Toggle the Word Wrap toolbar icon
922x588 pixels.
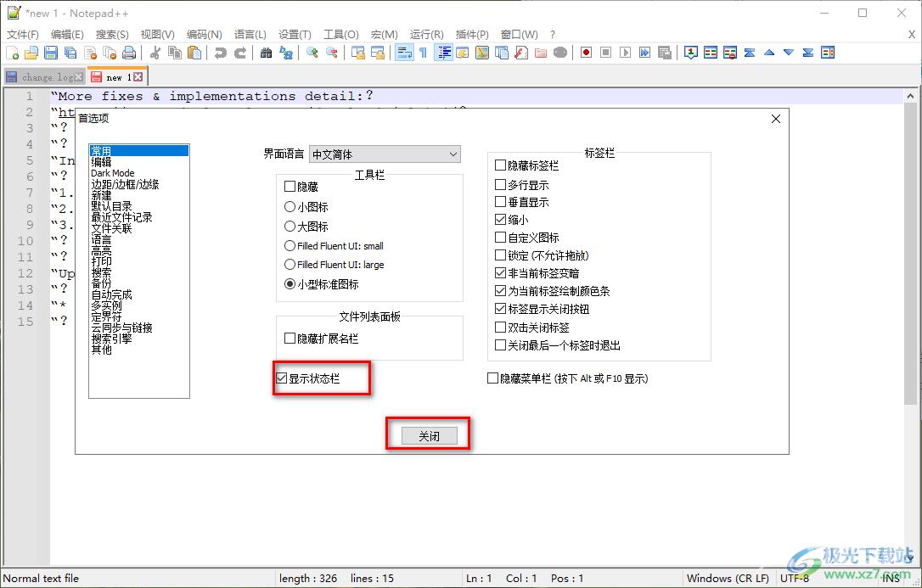pyautogui.click(x=404, y=53)
